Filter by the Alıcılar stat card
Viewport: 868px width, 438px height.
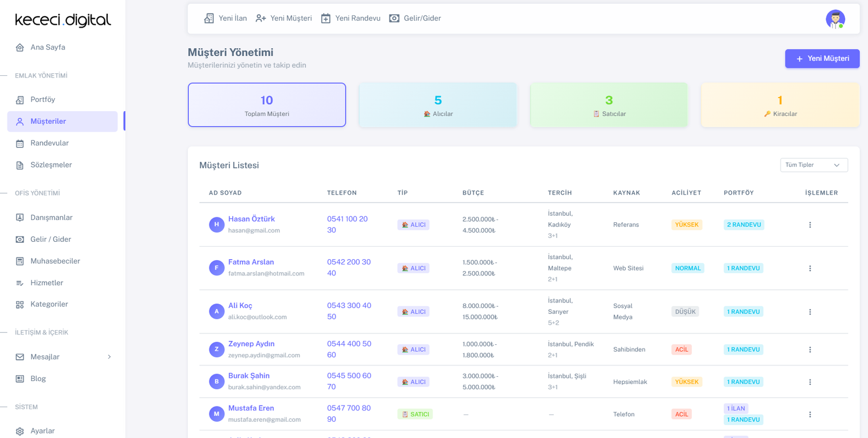coord(438,105)
